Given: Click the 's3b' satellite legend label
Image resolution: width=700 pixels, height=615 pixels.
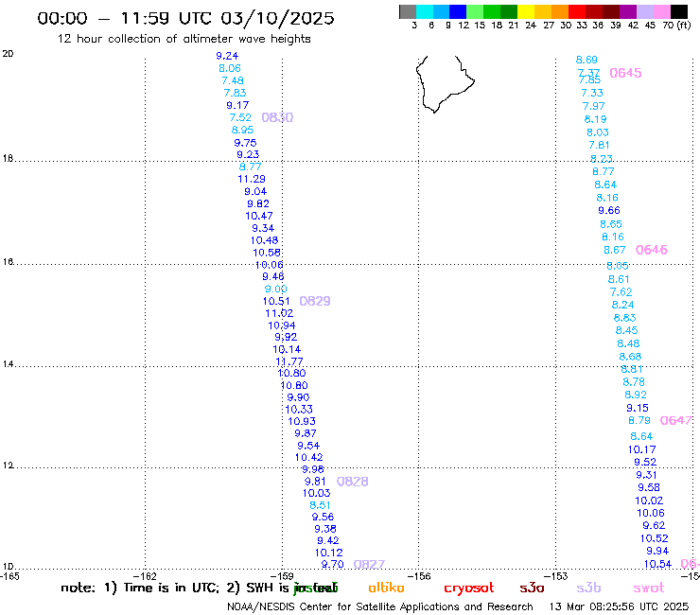Looking at the screenshot, I should tap(588, 588).
